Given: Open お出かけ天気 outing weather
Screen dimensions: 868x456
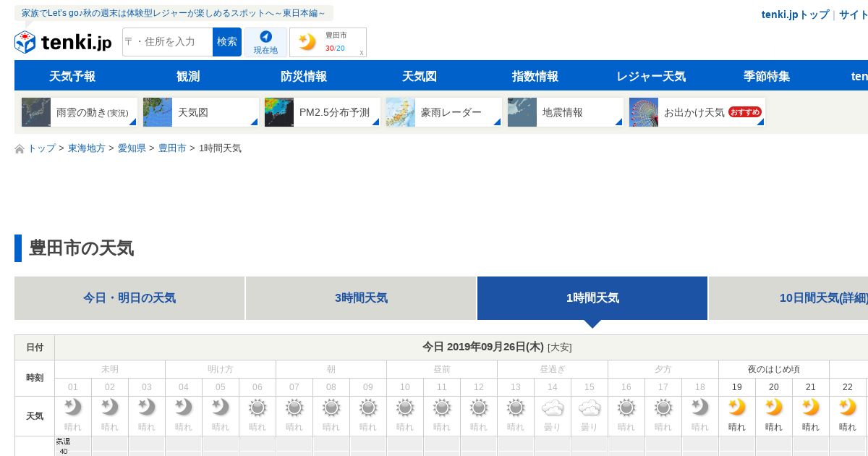Looking at the screenshot, I should tap(697, 112).
